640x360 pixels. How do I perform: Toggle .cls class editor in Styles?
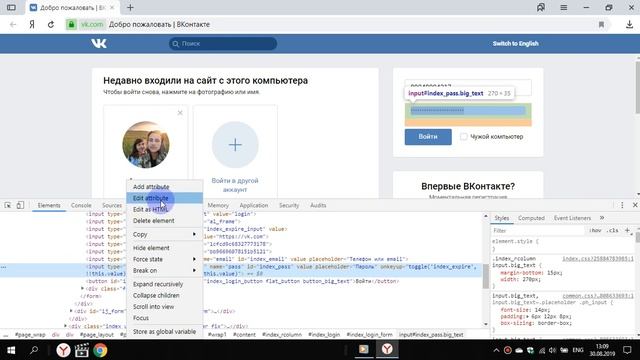[612, 231]
